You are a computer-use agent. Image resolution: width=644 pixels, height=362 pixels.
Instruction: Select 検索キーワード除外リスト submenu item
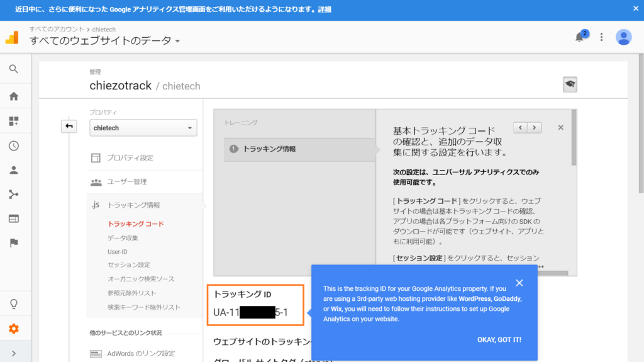tap(144, 307)
